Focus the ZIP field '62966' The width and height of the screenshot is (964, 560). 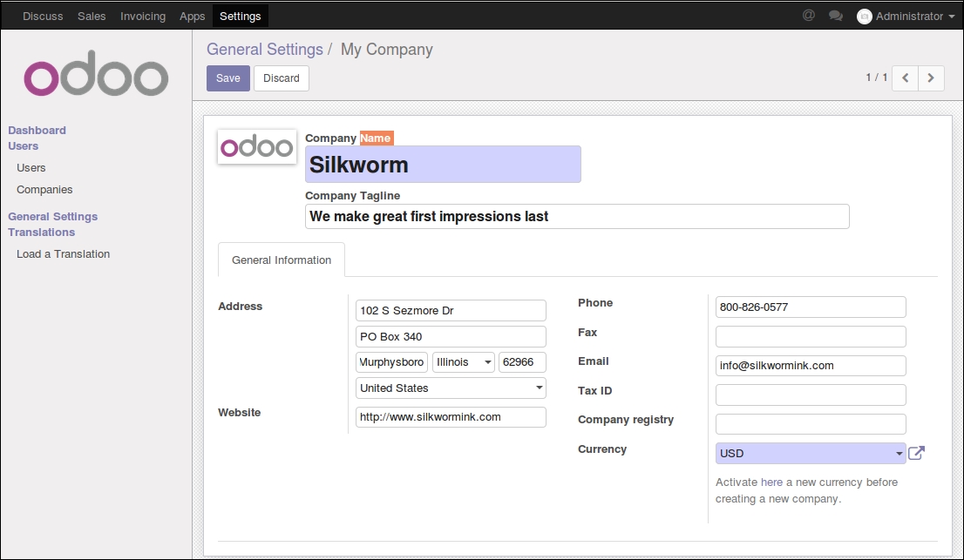point(522,362)
